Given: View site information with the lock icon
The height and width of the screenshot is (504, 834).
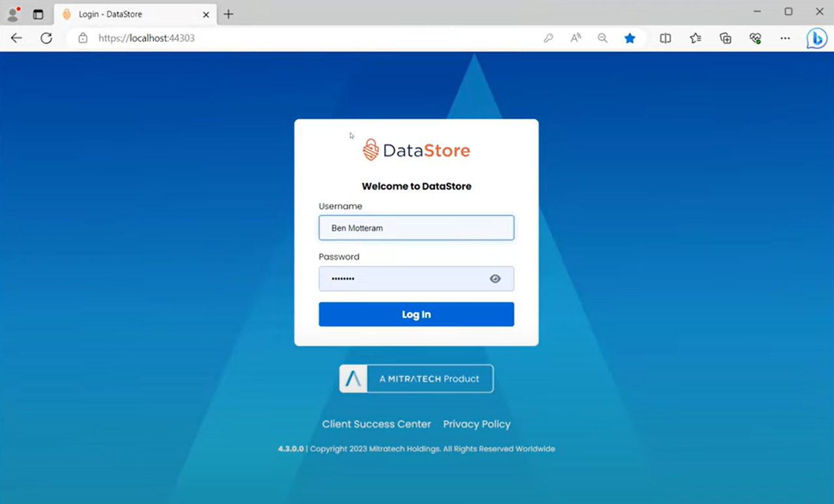Looking at the screenshot, I should coord(82,38).
